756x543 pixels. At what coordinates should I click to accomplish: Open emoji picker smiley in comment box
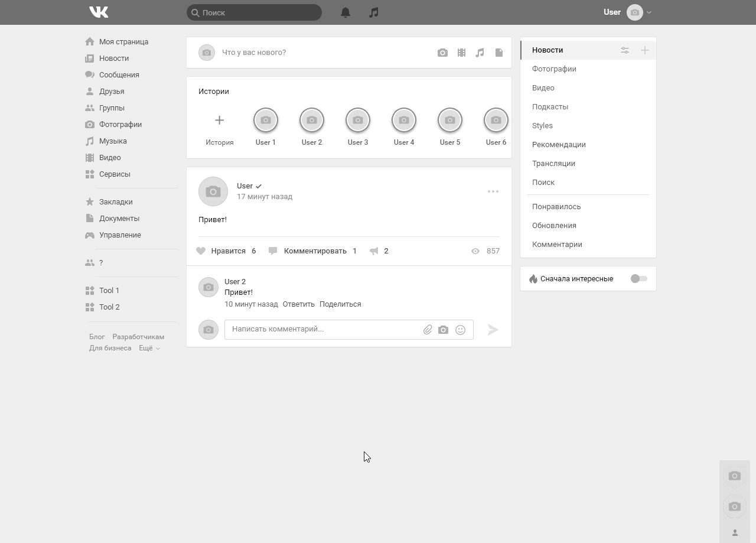(x=460, y=330)
